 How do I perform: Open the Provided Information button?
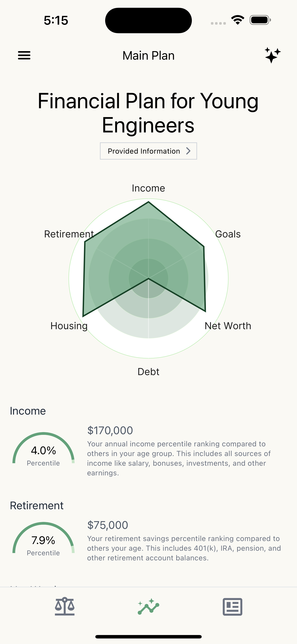(x=148, y=151)
